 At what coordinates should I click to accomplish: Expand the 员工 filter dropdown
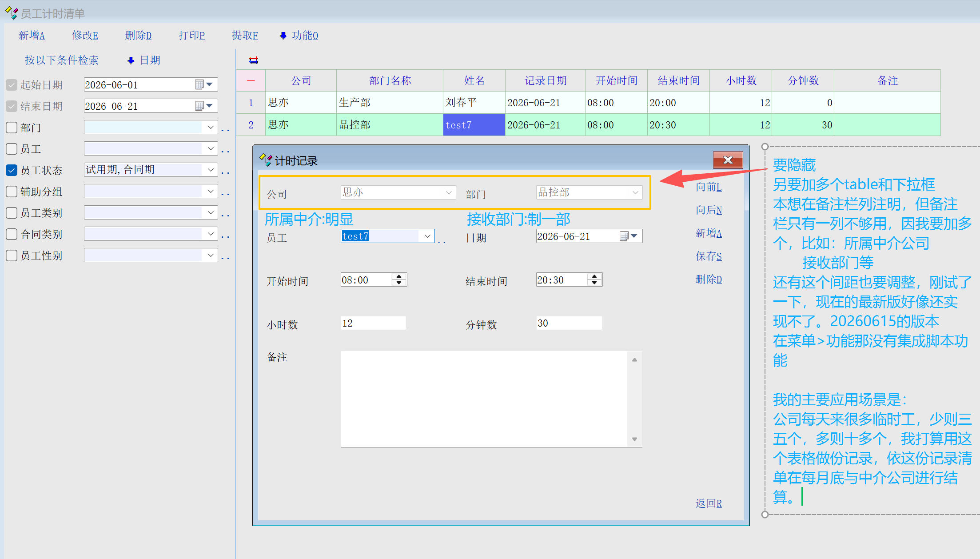pos(211,148)
